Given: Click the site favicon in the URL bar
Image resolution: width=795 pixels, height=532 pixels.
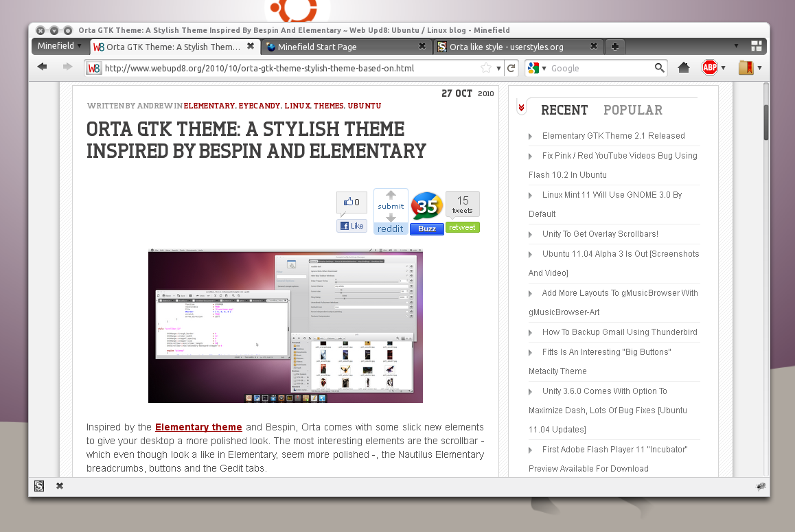Looking at the screenshot, I should click(94, 68).
